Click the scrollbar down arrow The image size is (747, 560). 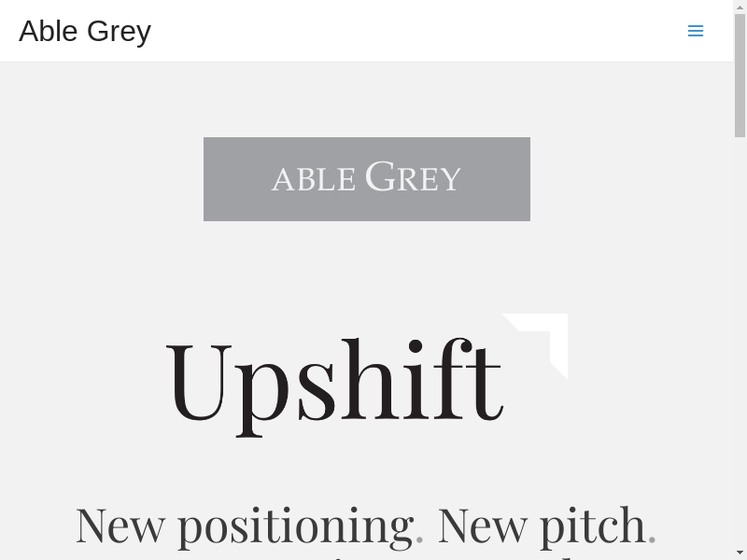point(740,553)
